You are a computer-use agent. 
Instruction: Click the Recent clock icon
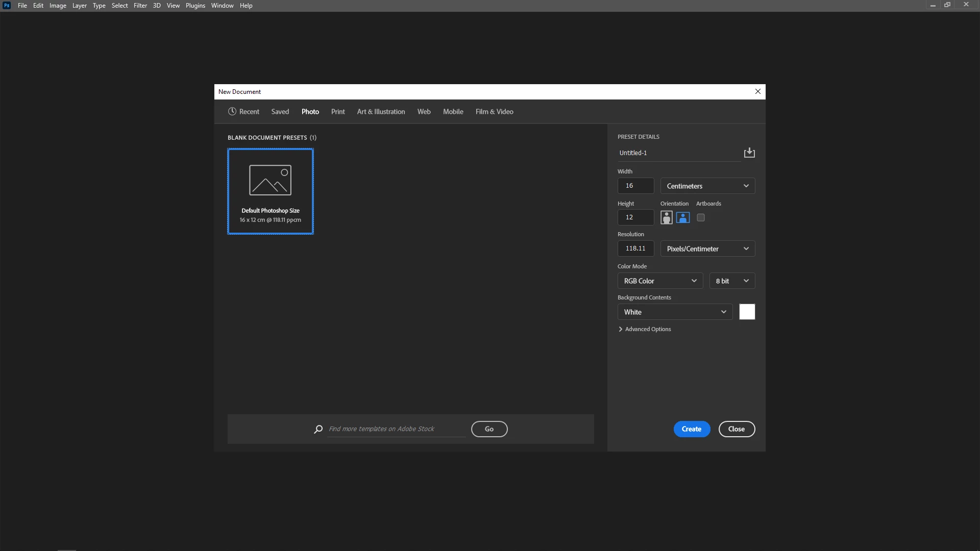pyautogui.click(x=232, y=111)
